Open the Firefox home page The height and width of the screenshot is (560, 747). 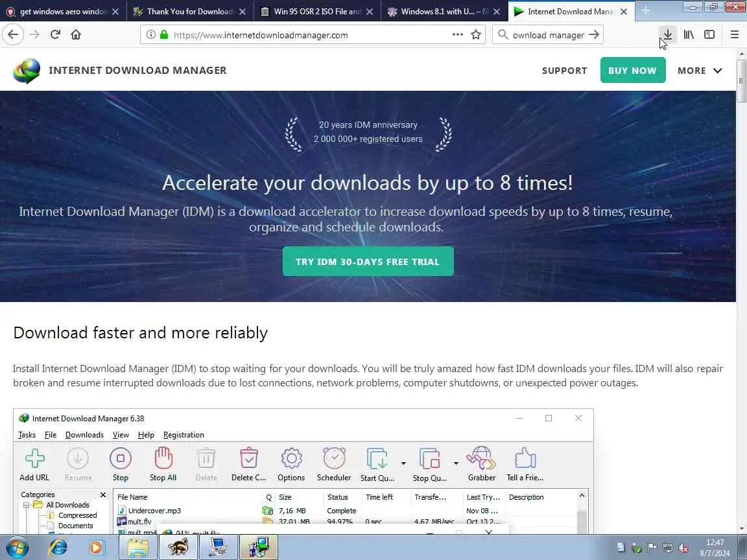76,34
